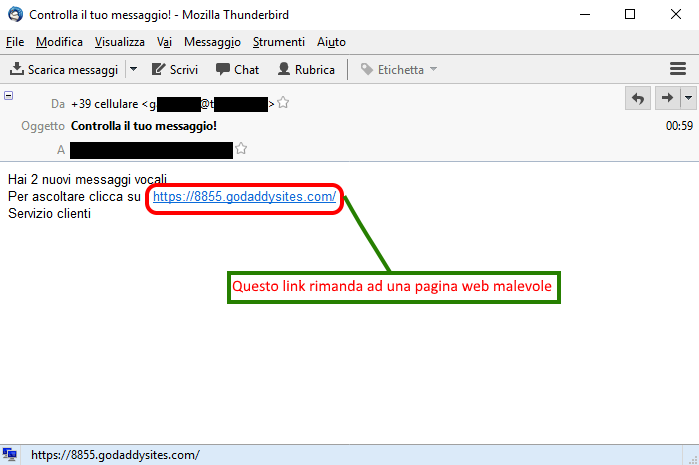
Task: Collapse the message header with minus icon
Action: (8, 95)
